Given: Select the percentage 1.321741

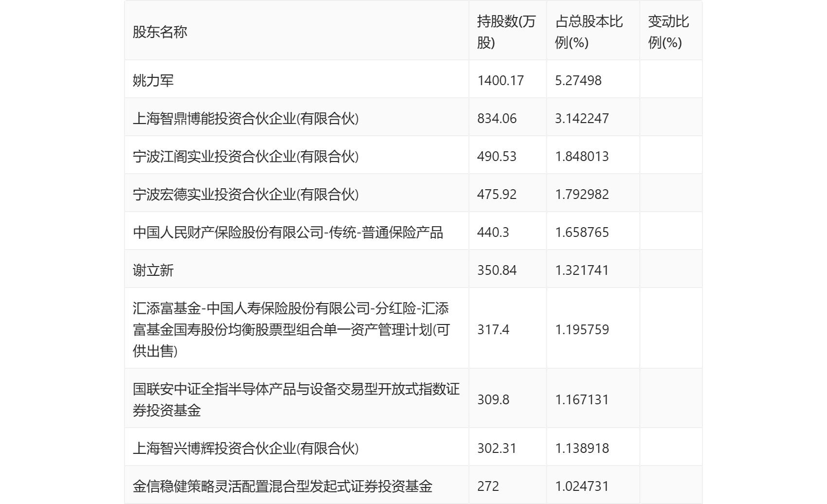Looking at the screenshot, I should [582, 270].
